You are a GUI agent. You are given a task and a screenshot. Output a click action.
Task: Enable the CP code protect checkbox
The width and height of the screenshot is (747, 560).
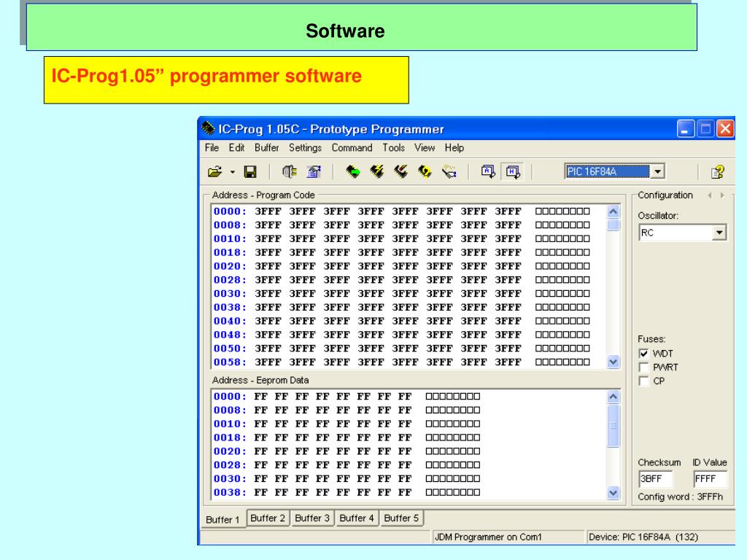(643, 381)
